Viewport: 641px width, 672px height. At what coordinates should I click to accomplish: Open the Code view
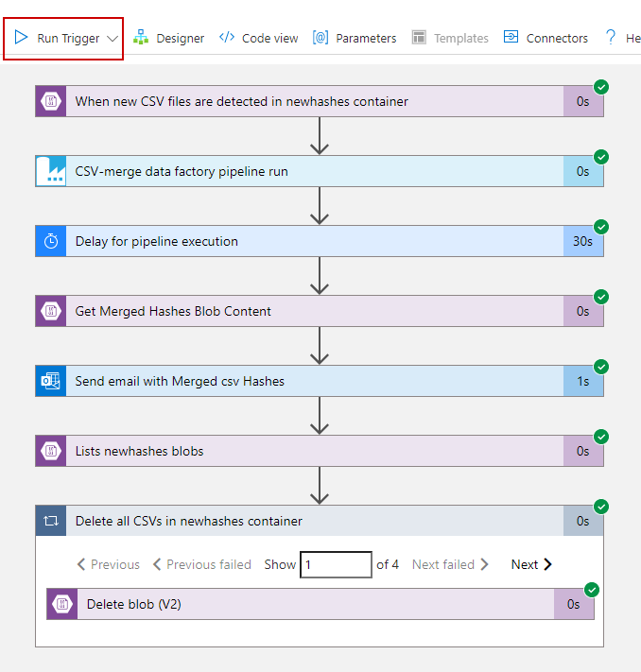258,38
